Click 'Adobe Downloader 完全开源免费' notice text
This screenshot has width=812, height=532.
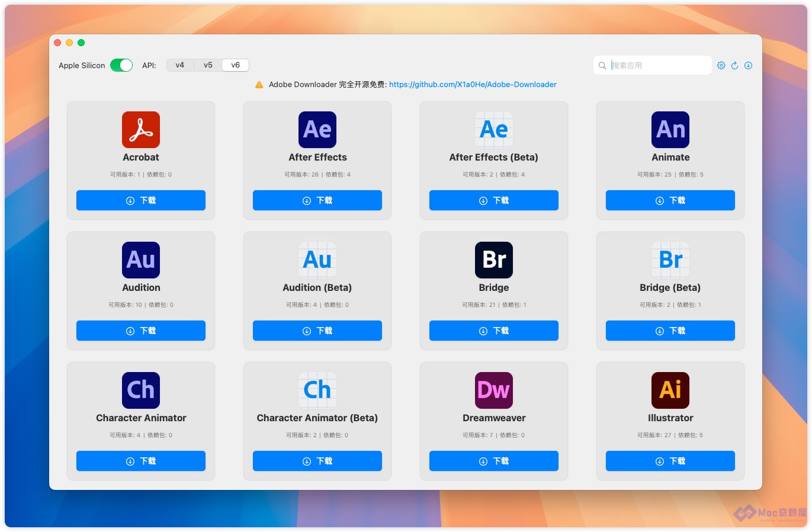tap(328, 85)
